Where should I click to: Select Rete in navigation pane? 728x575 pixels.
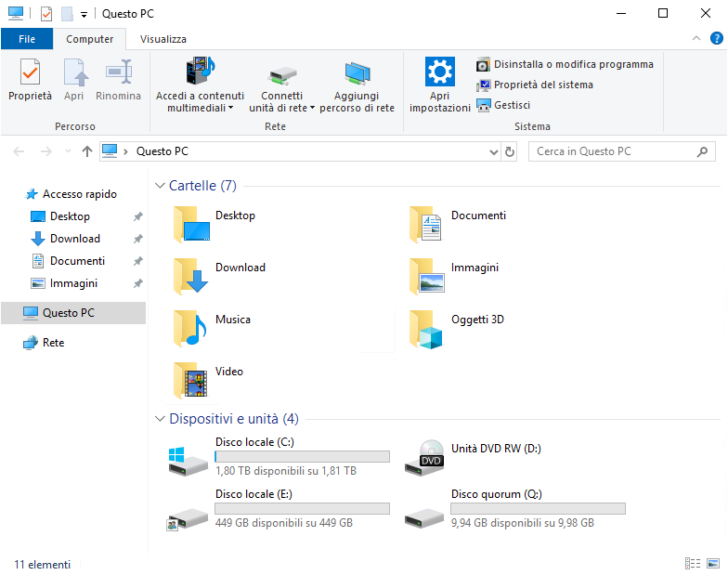coord(44,343)
